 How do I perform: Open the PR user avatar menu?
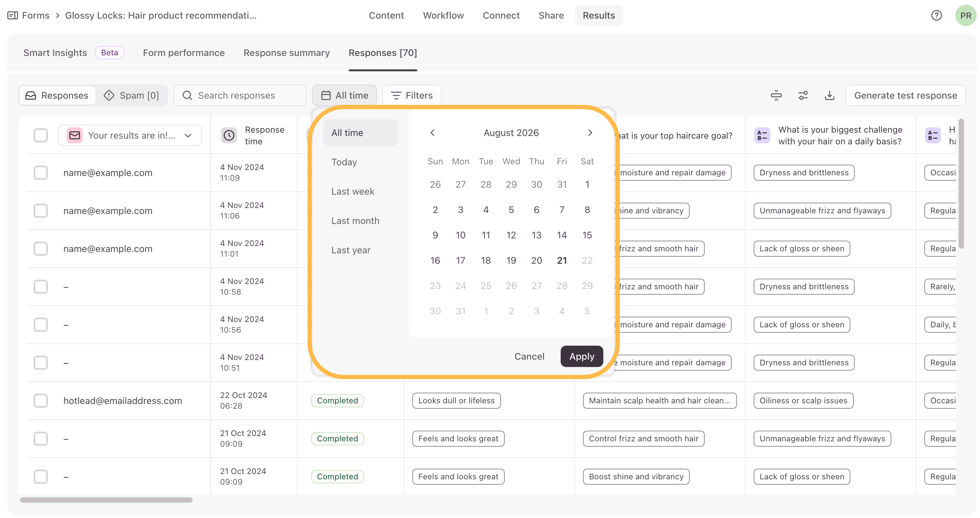coord(966,16)
